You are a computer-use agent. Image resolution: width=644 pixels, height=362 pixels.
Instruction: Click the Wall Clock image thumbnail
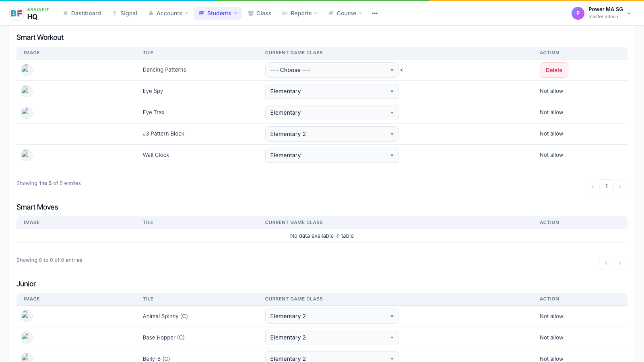[x=27, y=155]
